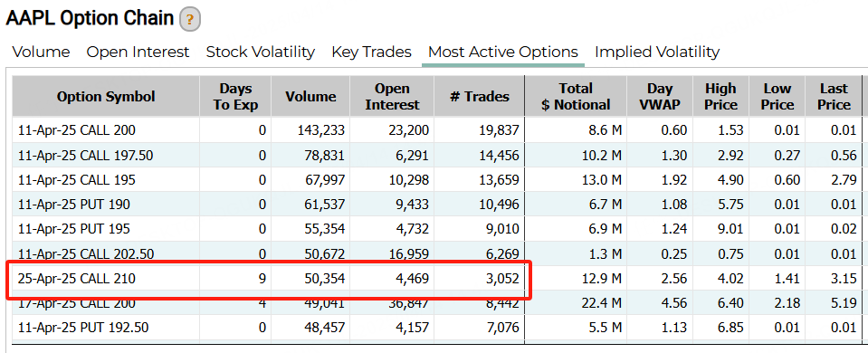The height and width of the screenshot is (353, 868).
Task: Sort by the Days To Exp header
Action: (x=236, y=97)
